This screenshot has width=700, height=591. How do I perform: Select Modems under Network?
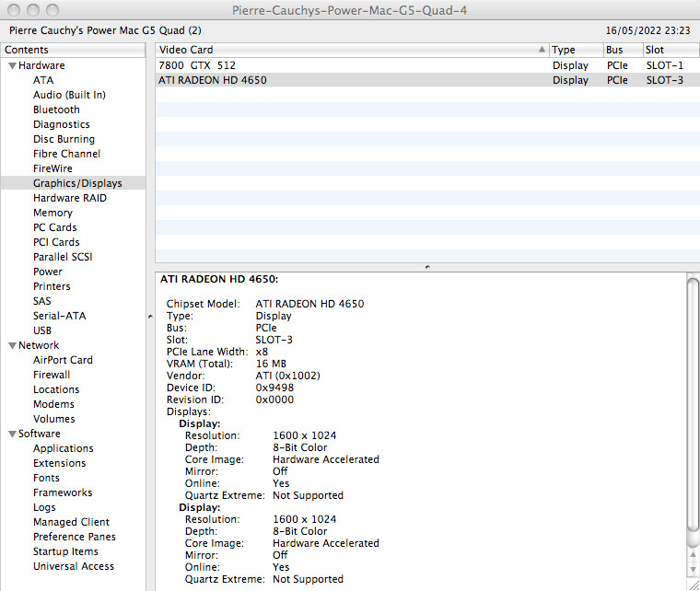click(x=53, y=404)
